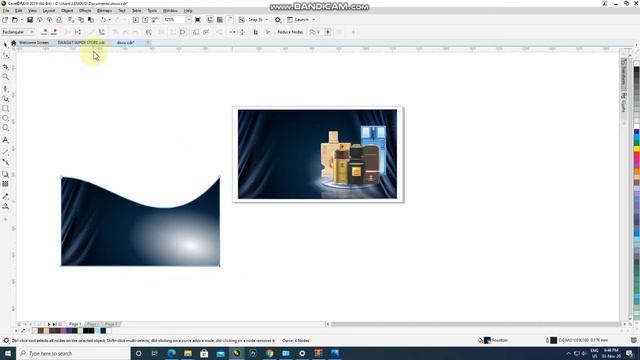Viewport: 640px width, 360px height.
Task: Select the Drop Shadow tool
Action: click(5, 174)
